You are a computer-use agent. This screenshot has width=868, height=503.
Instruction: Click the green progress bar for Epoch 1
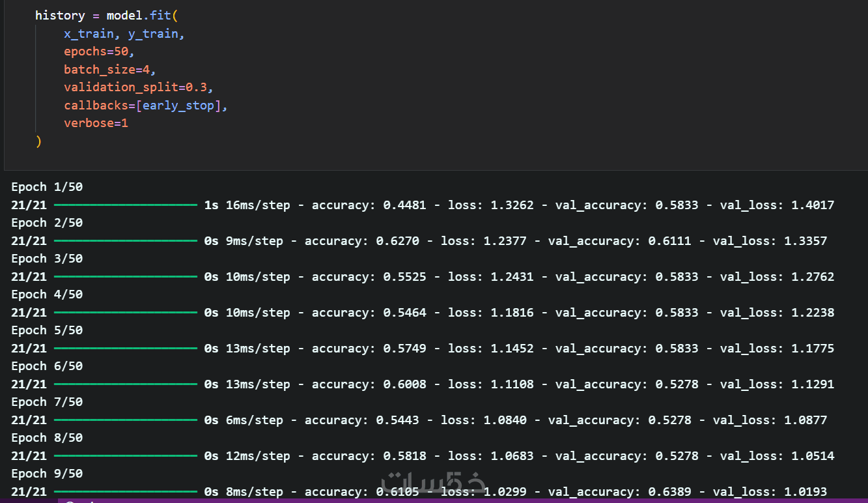[125, 205]
